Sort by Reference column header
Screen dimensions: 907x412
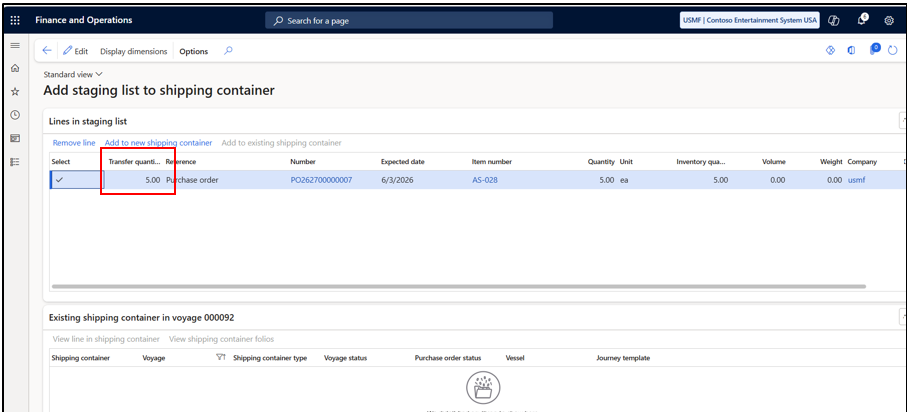[x=180, y=162]
